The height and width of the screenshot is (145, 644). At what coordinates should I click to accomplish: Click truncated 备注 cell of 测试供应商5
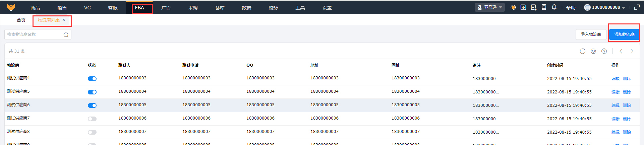pyautogui.click(x=486, y=92)
